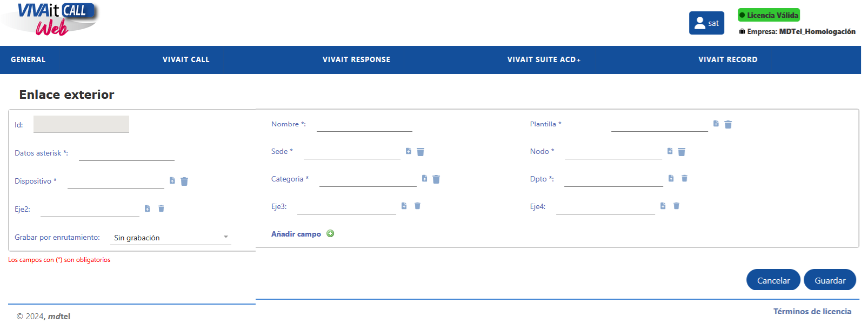Screen dimensions: 868x330
Task: Delete the Nodo field value with trash icon
Action: 682,152
